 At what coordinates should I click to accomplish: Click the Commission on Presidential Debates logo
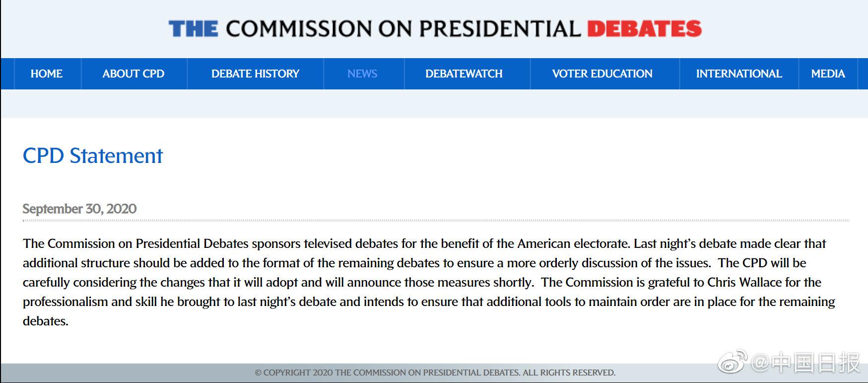[x=435, y=29]
